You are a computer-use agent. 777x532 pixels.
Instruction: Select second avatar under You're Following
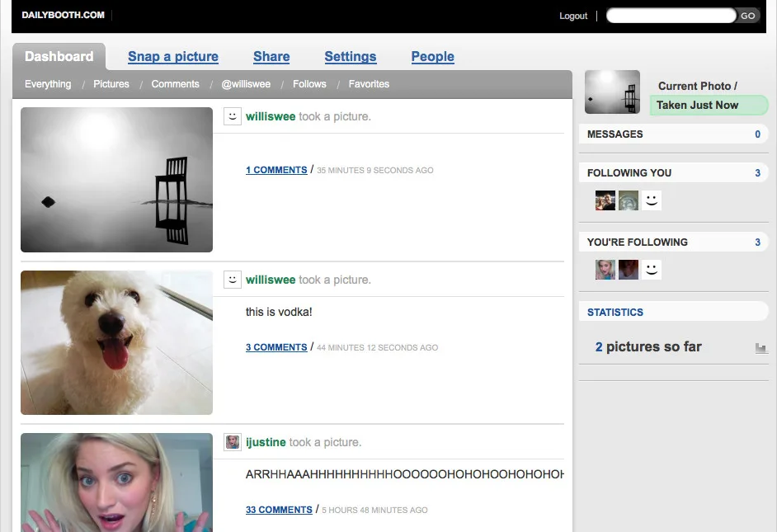click(x=629, y=270)
